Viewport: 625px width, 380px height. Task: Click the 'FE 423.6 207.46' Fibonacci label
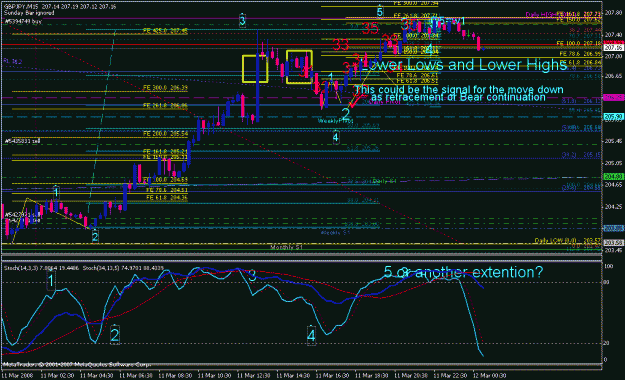pos(165,30)
